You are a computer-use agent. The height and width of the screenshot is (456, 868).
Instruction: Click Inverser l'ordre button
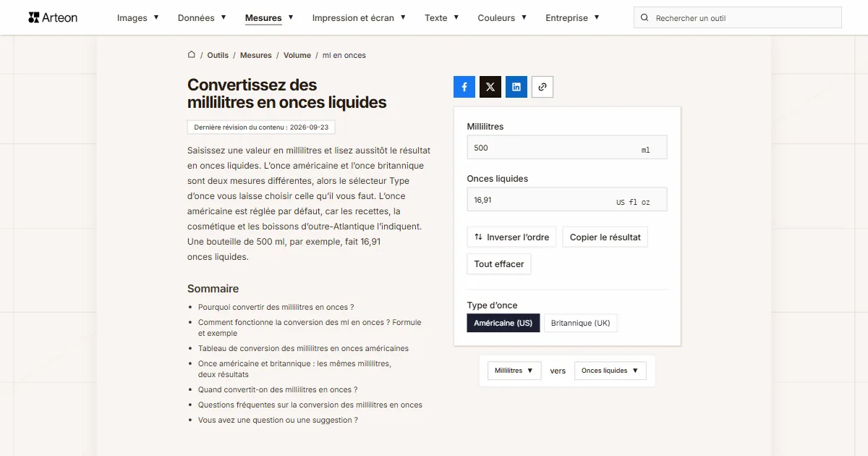tap(511, 237)
